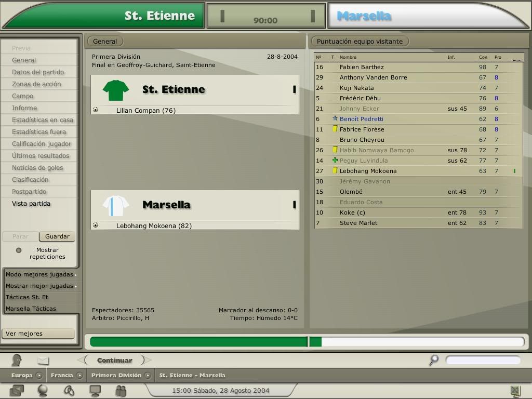This screenshot has height=399, width=532.
Task: Open the Europa breadcrumb arrow
Action: [39, 375]
